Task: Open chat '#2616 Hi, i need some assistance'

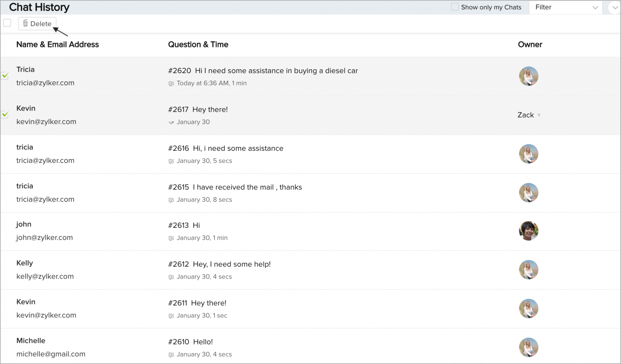Action: (226, 148)
